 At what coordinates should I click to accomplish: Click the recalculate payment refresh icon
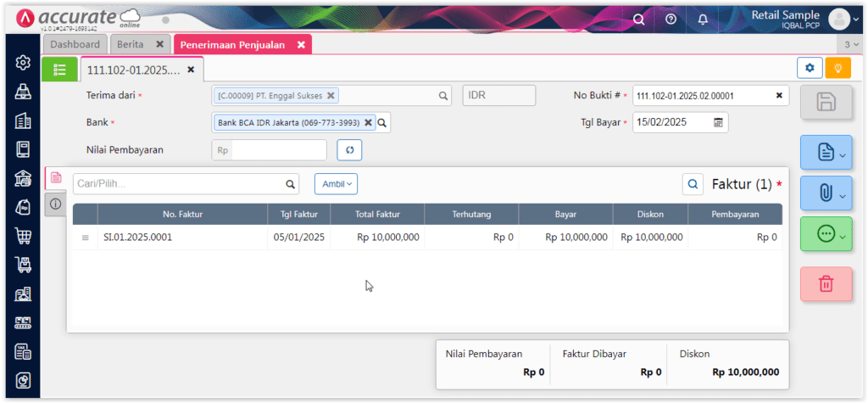(349, 150)
